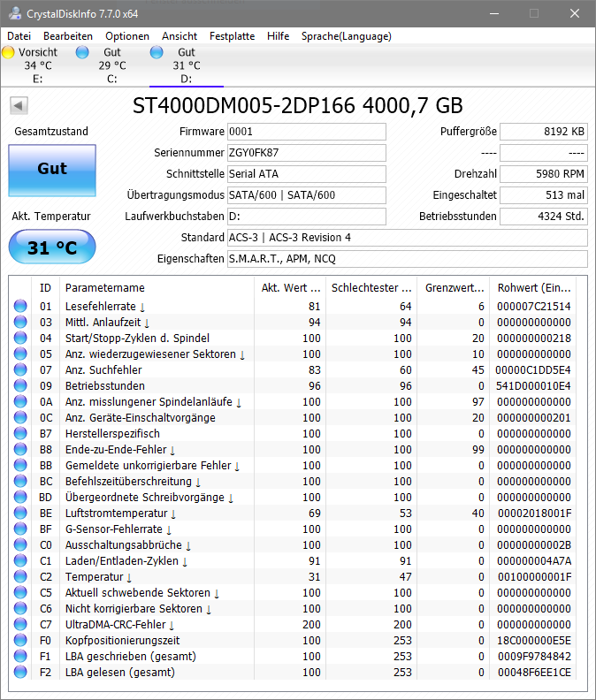Click the Puffergröße field 8192 KB
596x700 pixels.
pyautogui.click(x=544, y=132)
